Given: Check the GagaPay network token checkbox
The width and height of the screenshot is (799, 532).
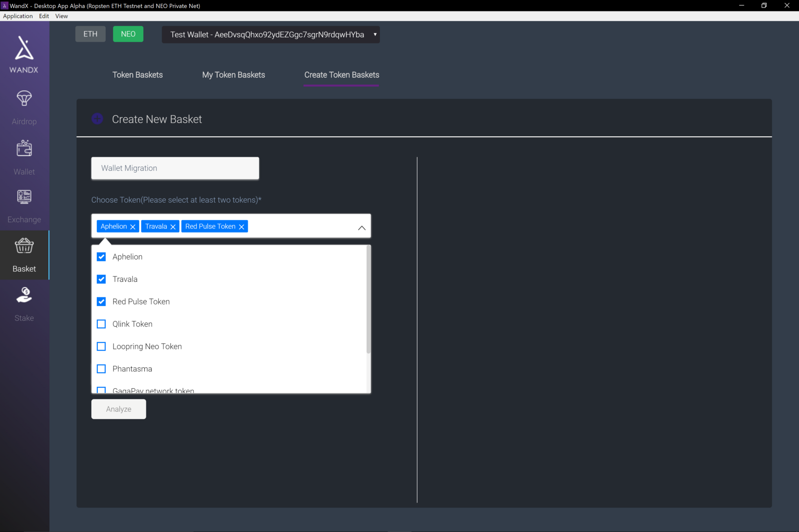Looking at the screenshot, I should coord(101,390).
